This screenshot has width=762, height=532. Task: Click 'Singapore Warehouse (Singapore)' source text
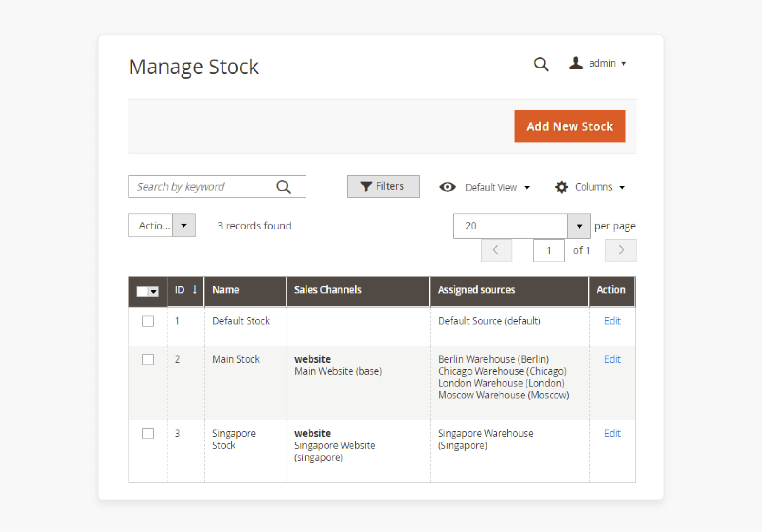tap(486, 439)
